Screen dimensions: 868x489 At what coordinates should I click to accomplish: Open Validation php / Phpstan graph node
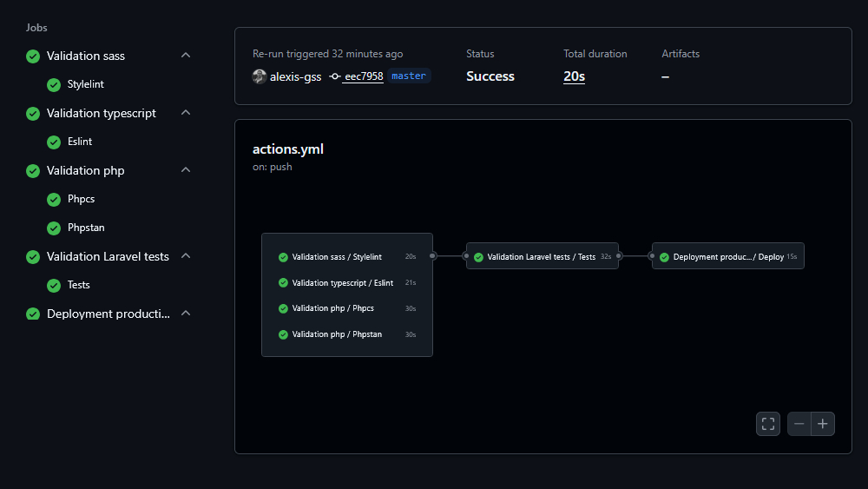(347, 334)
